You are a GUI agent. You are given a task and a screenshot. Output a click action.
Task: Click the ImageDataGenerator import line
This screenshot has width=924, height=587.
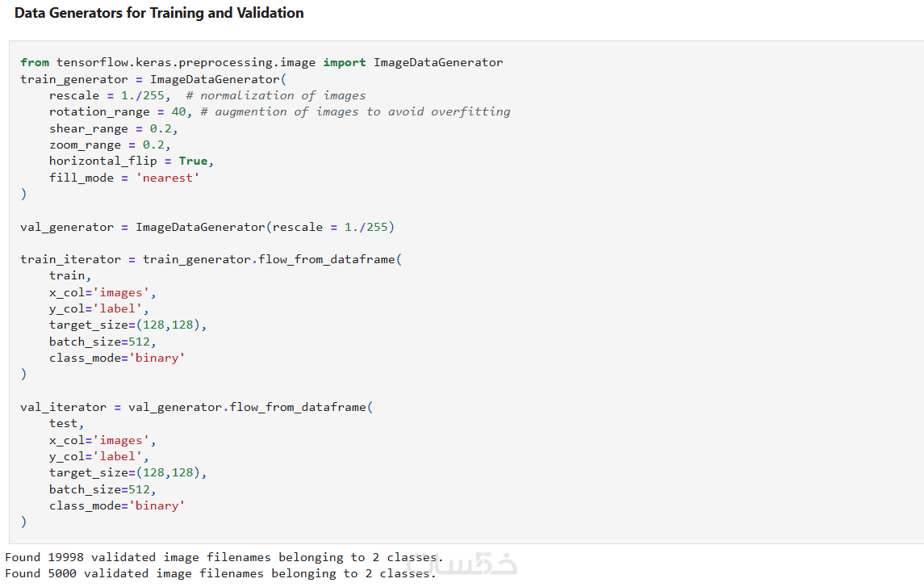point(261,62)
